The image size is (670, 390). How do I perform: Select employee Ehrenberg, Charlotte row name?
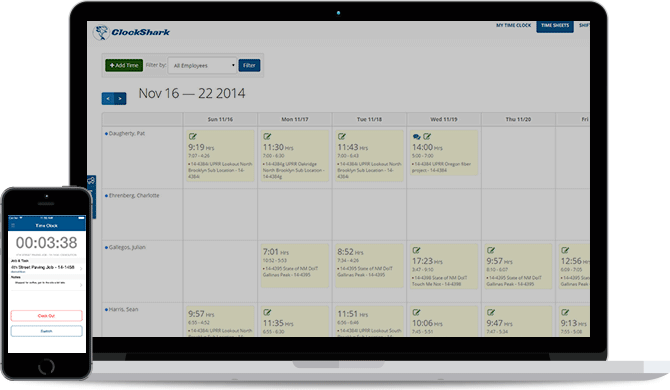click(134, 195)
